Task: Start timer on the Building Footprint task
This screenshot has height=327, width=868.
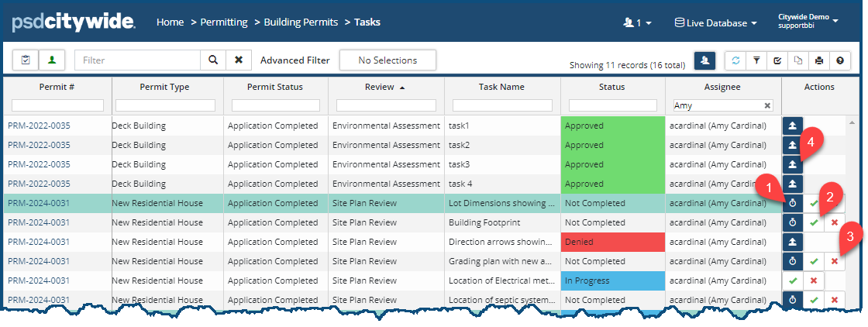Action: coord(792,222)
